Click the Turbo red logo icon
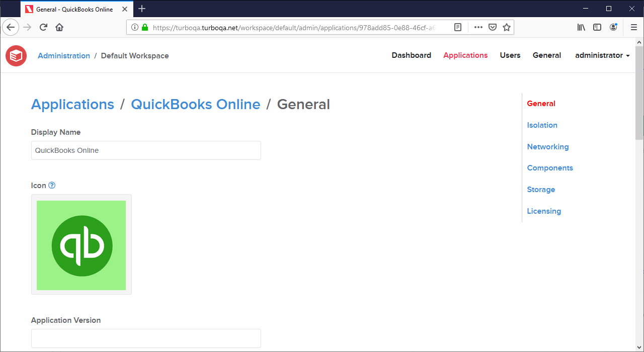Image resolution: width=644 pixels, height=352 pixels. [16, 55]
